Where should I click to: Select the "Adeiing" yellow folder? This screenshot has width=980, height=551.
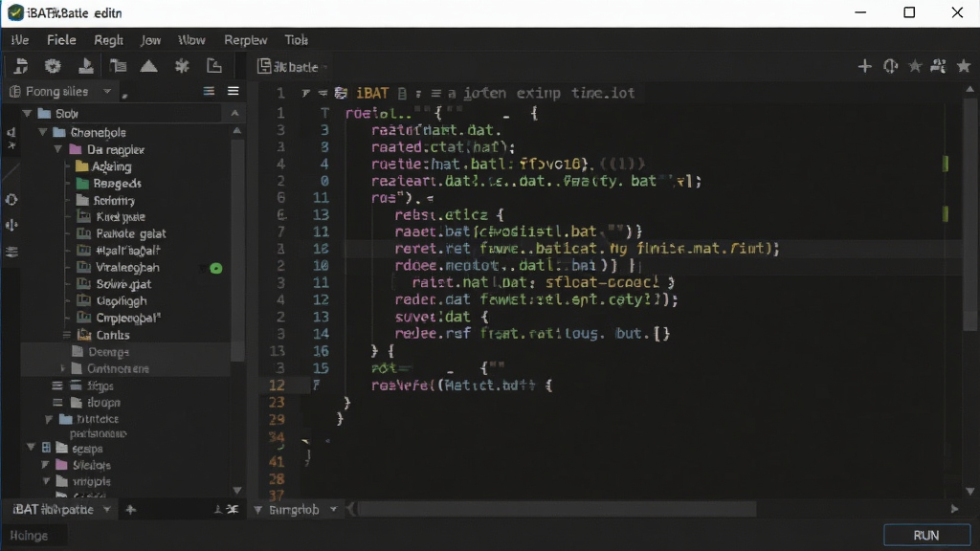coord(103,166)
